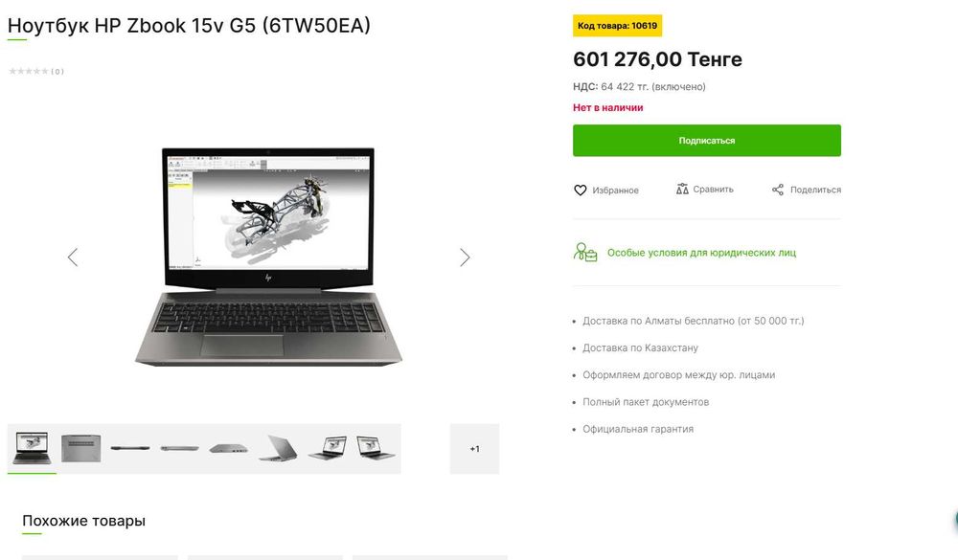Select the closed laptop front-edge thumbnail
The image size is (958, 560).
point(129,448)
